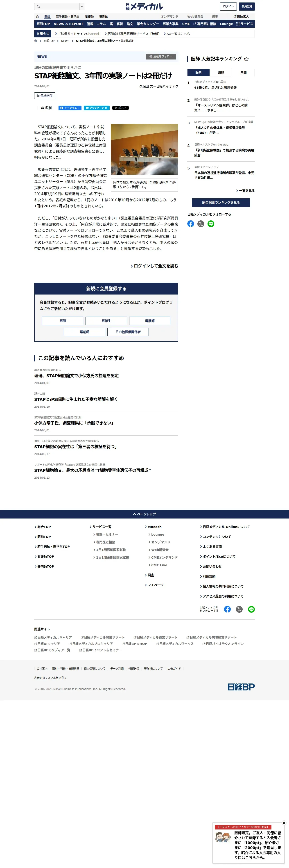Image resolution: width=289 pixels, height=868 pixels.
Task: Select 週間 ranking tab
Action: click(221, 73)
